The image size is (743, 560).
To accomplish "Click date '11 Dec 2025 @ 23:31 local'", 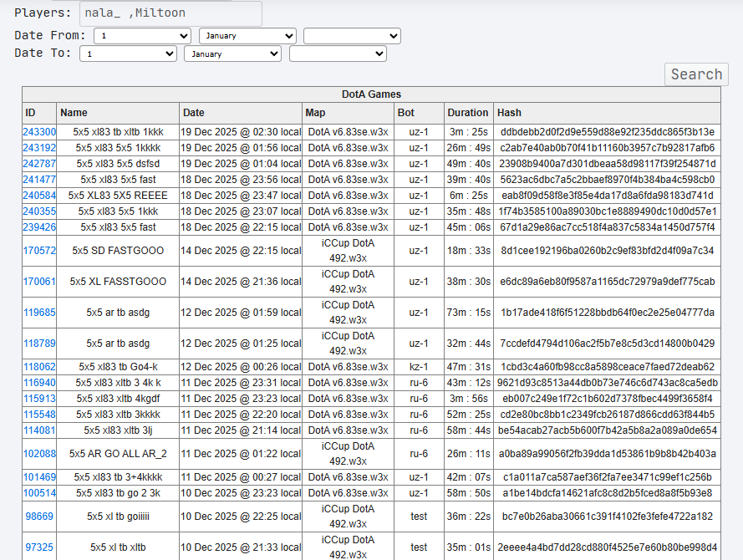I will (241, 383).
